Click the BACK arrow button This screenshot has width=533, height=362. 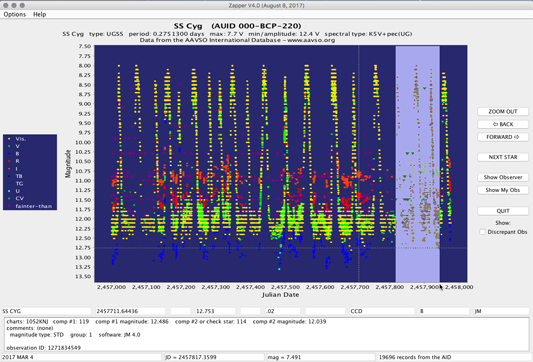click(503, 124)
